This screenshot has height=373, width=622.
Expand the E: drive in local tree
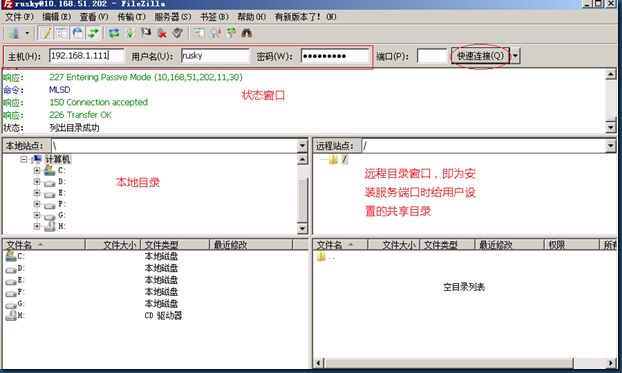[x=37, y=193]
